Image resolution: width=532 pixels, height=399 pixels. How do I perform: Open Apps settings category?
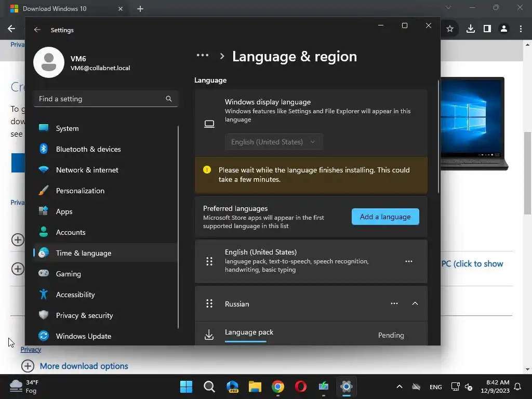(x=105, y=212)
